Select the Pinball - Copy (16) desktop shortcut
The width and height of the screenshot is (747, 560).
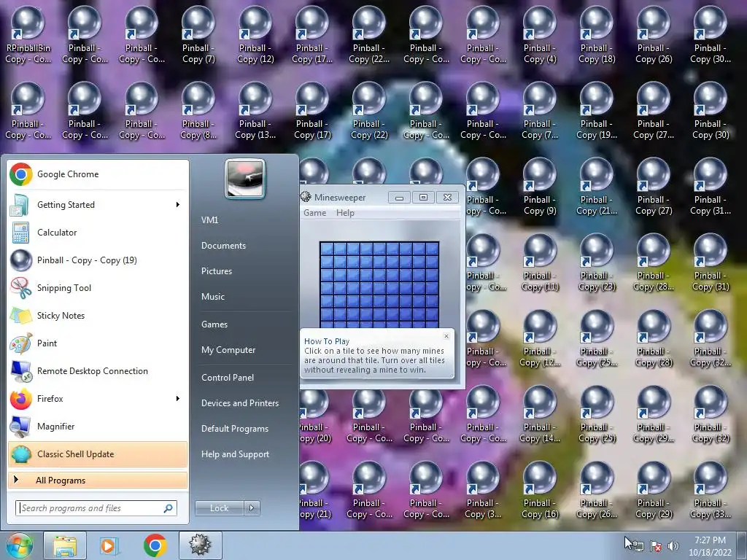click(x=540, y=491)
